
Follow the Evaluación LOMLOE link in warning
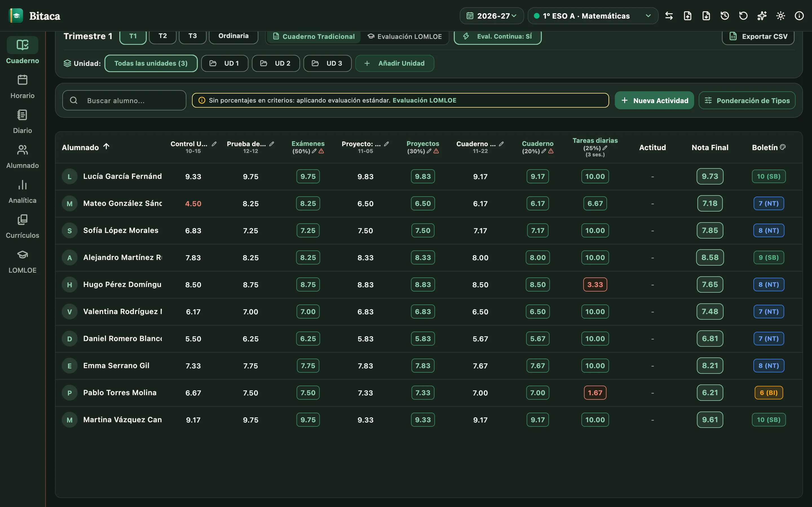pos(424,100)
